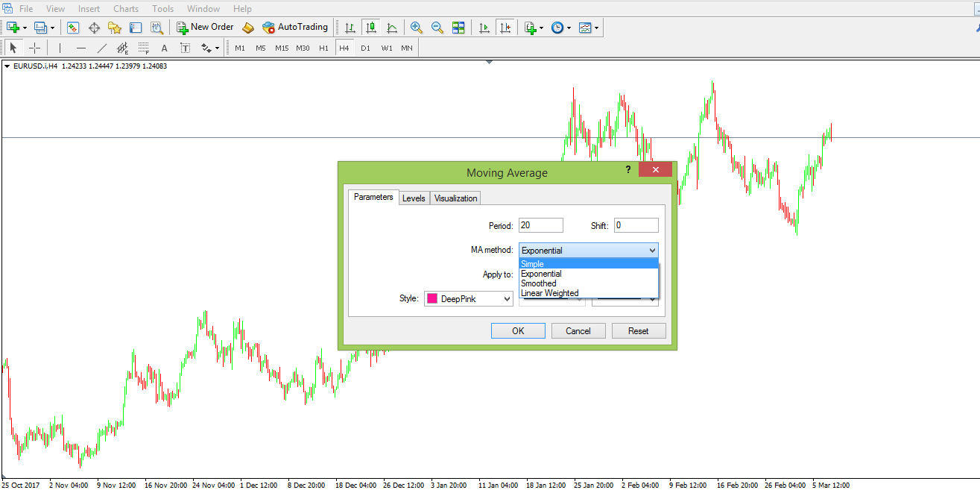Screen dimensions: 980x490
Task: Click the Reset button
Action: [x=638, y=331]
